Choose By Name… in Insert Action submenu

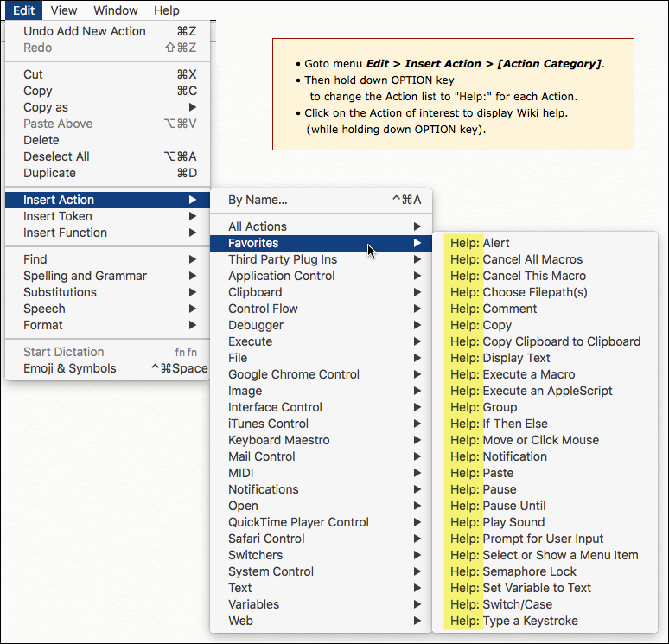[258, 200]
